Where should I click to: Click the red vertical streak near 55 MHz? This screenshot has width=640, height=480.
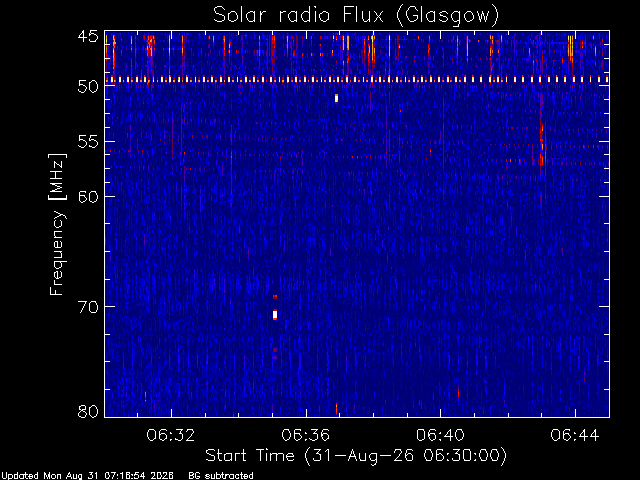(542, 145)
